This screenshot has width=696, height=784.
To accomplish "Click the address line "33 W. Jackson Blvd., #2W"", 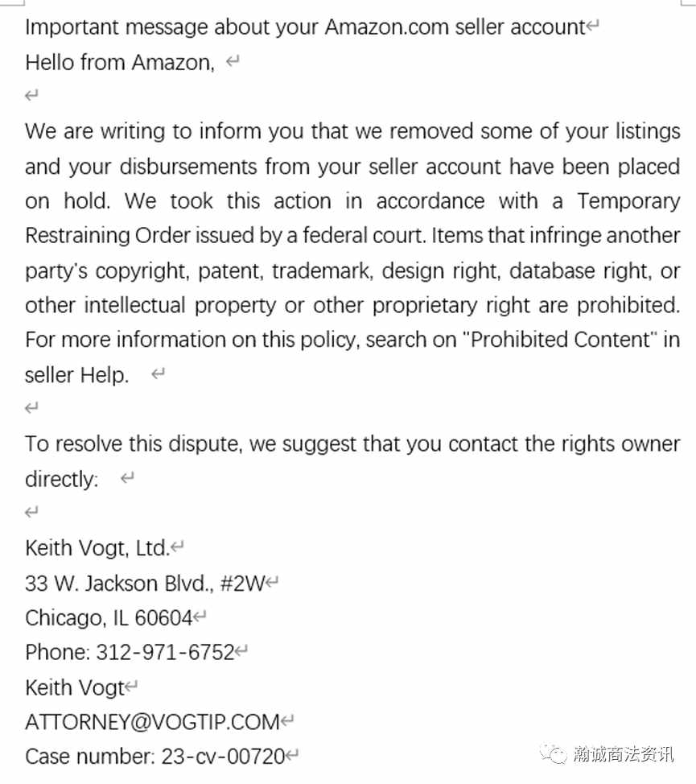I will coord(145,583).
